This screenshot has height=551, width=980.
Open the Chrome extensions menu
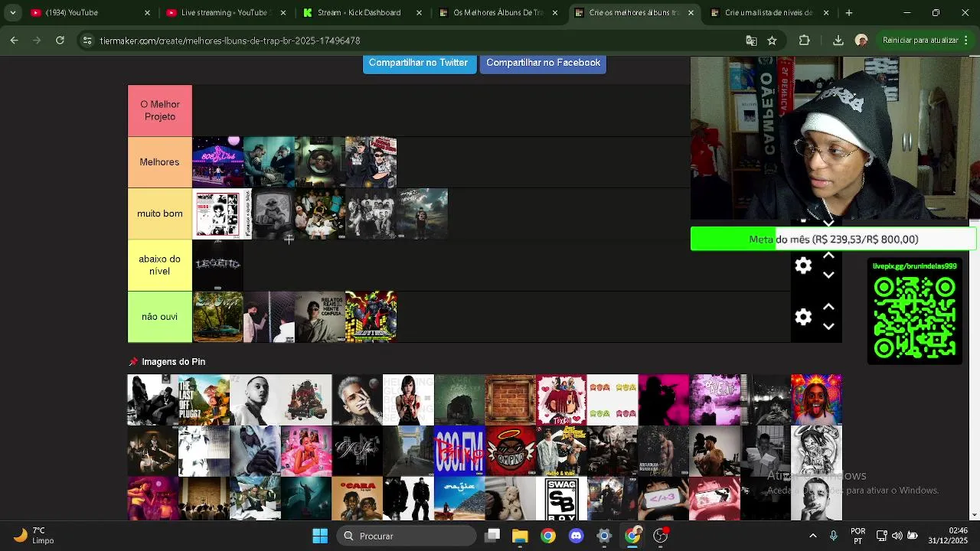pyautogui.click(x=804, y=41)
